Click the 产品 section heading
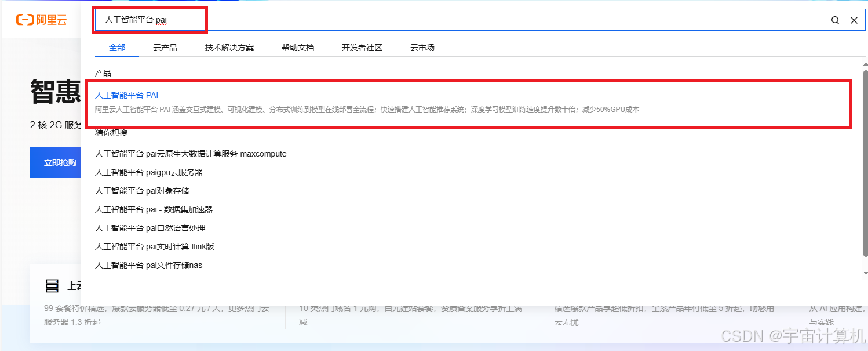This screenshot has height=351, width=868. [x=103, y=73]
